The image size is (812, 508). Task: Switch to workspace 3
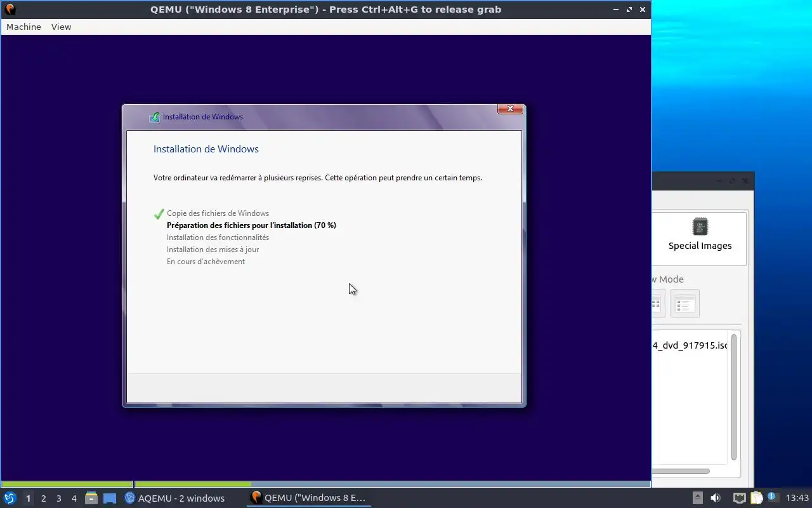(58, 498)
